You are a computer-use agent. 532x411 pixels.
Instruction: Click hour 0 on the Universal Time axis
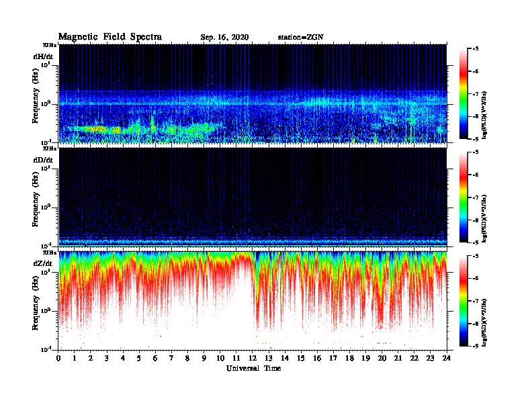click(58, 358)
